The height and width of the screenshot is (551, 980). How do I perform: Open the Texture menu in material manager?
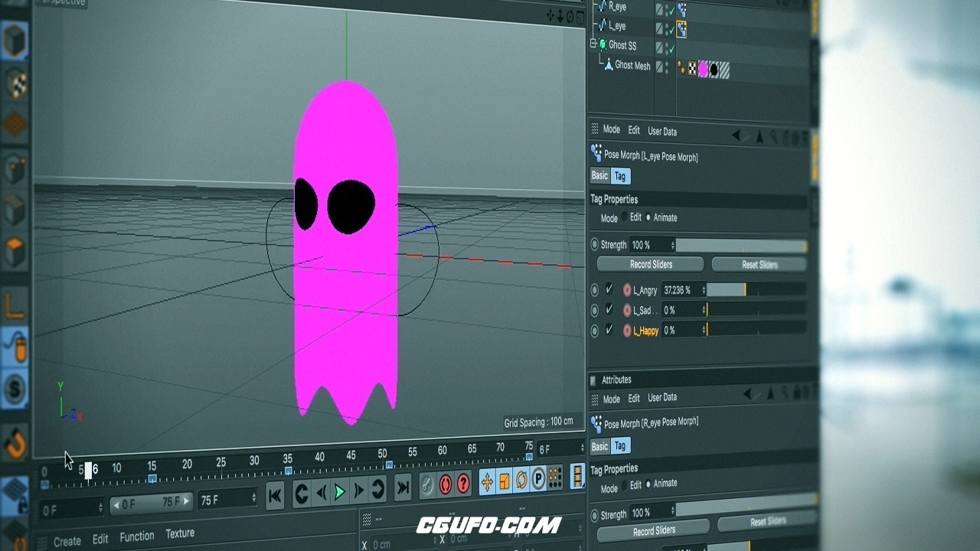[180, 533]
